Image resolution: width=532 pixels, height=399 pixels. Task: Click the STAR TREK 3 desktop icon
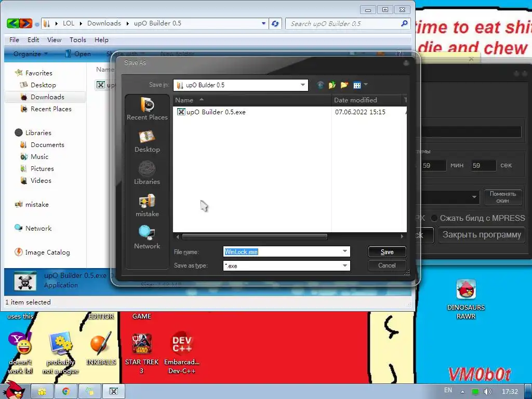point(141,353)
